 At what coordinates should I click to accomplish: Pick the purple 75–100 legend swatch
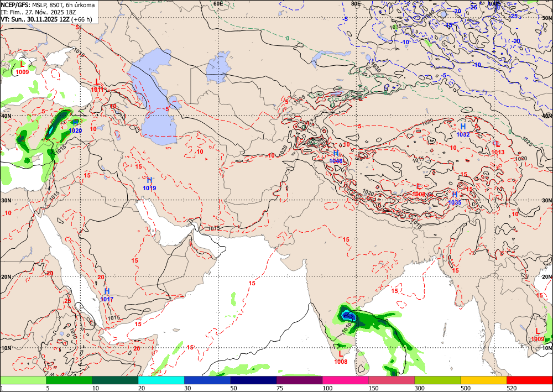point(299,380)
